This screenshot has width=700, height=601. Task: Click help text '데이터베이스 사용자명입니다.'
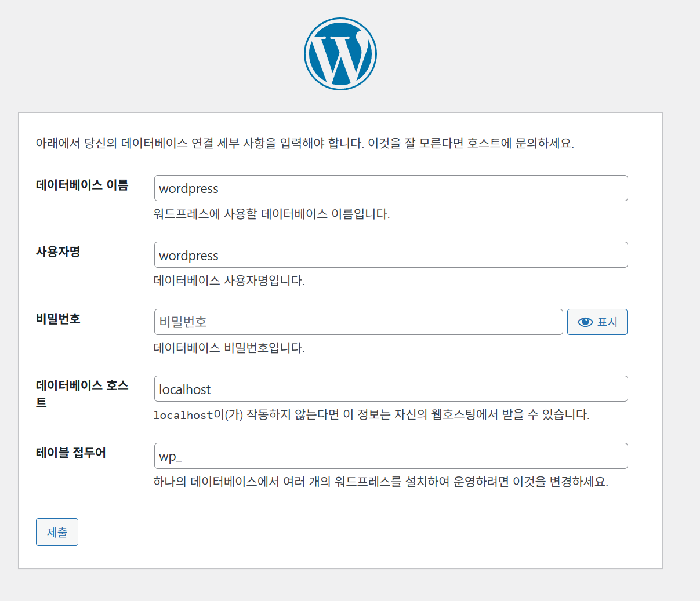229,281
